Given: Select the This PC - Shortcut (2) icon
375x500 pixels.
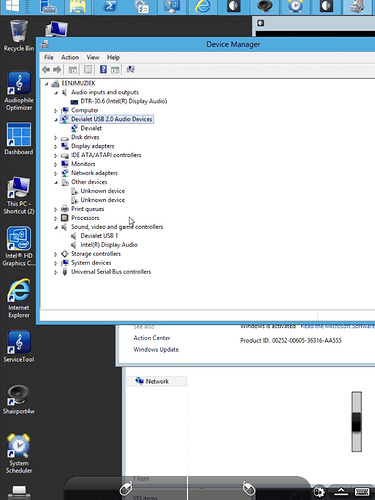Looking at the screenshot, I should [19, 196].
